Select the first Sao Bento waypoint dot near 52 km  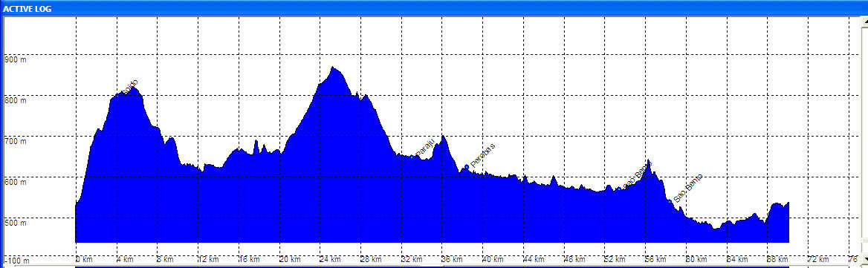tap(619, 189)
